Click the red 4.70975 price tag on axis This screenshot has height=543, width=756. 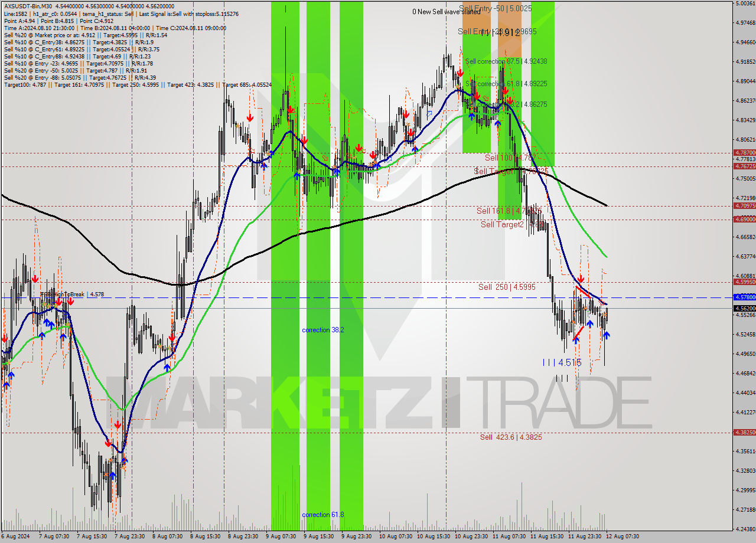744,206
